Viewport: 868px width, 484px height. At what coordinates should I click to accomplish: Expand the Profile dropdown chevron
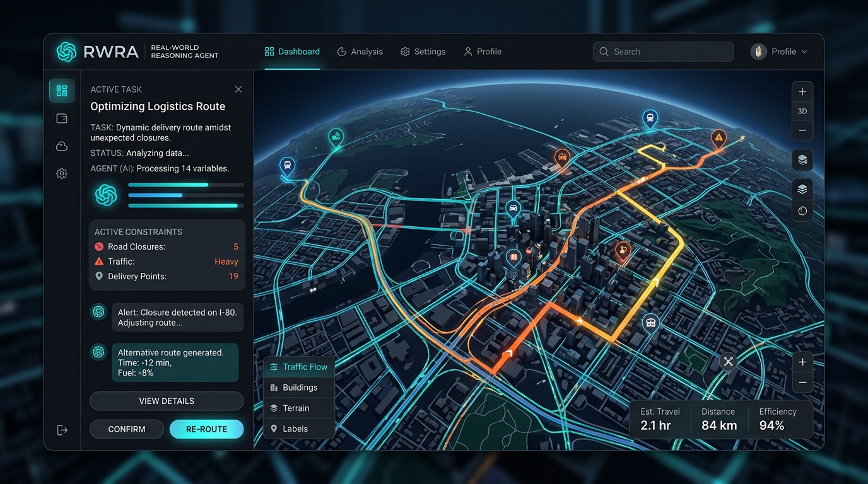click(x=804, y=52)
